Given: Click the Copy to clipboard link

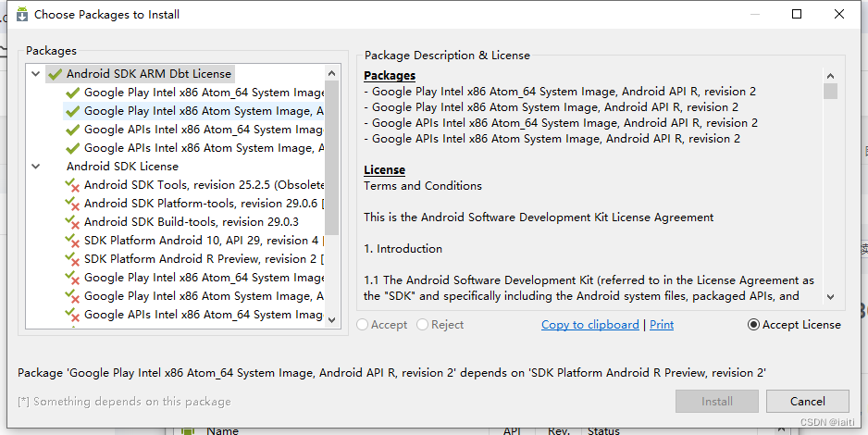Looking at the screenshot, I should point(590,325).
